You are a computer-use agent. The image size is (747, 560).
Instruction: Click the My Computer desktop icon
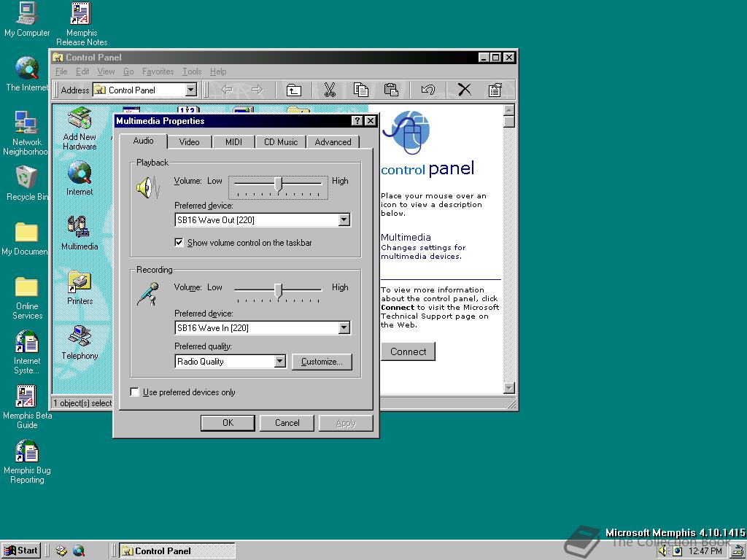click(27, 20)
